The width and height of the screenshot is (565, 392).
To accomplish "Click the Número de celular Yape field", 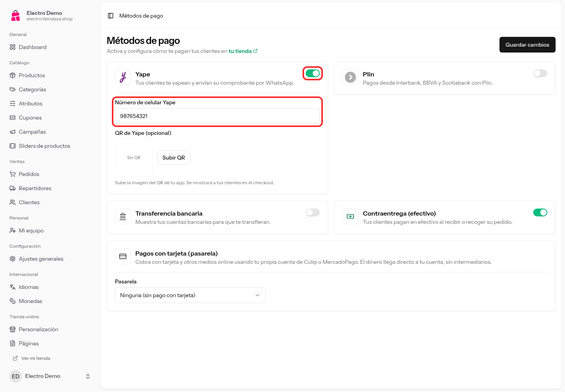I will [x=217, y=116].
